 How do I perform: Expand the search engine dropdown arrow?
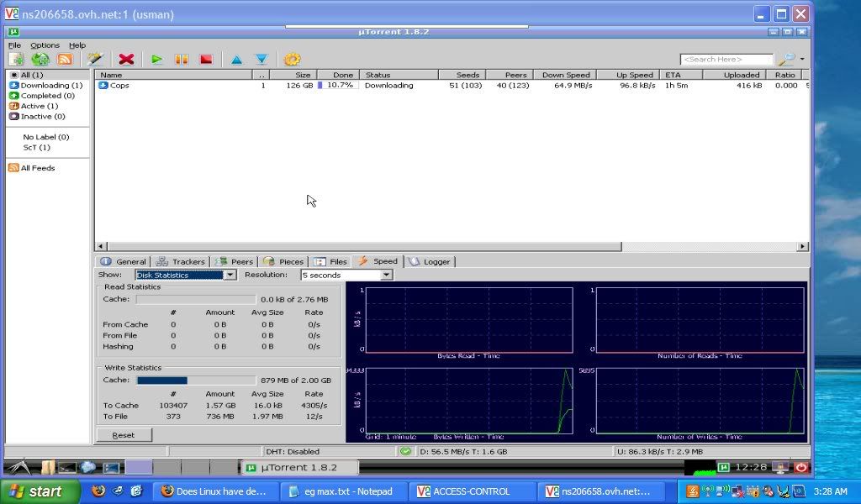click(x=802, y=60)
